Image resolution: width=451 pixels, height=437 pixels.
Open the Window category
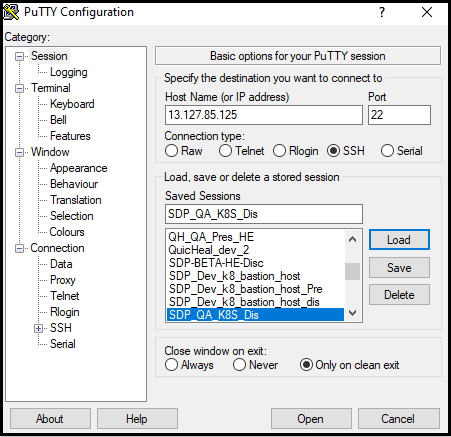tap(50, 152)
